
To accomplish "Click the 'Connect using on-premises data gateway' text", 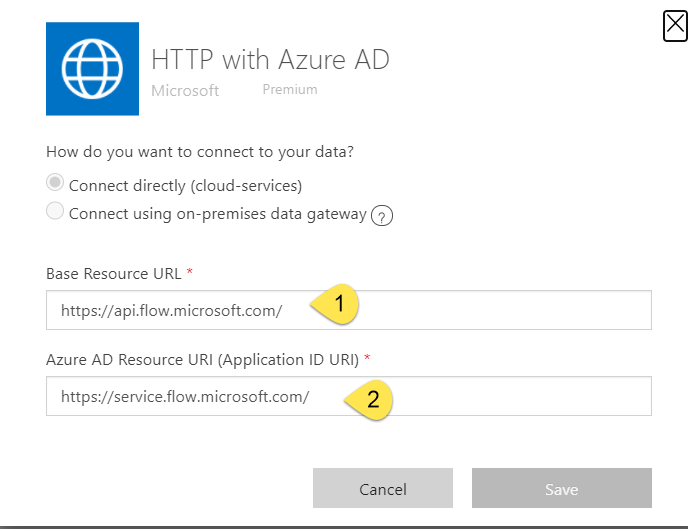I will pyautogui.click(x=217, y=213).
